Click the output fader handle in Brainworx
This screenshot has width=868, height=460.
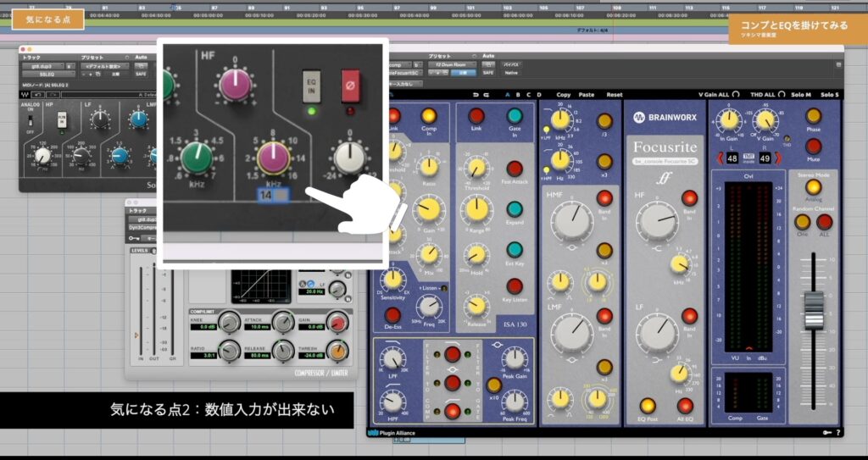point(814,310)
